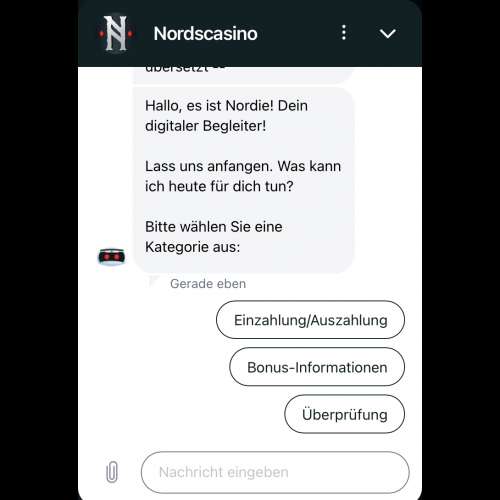
Task: Click the speech-bubble tail beside the timestamp
Action: [x=153, y=281]
